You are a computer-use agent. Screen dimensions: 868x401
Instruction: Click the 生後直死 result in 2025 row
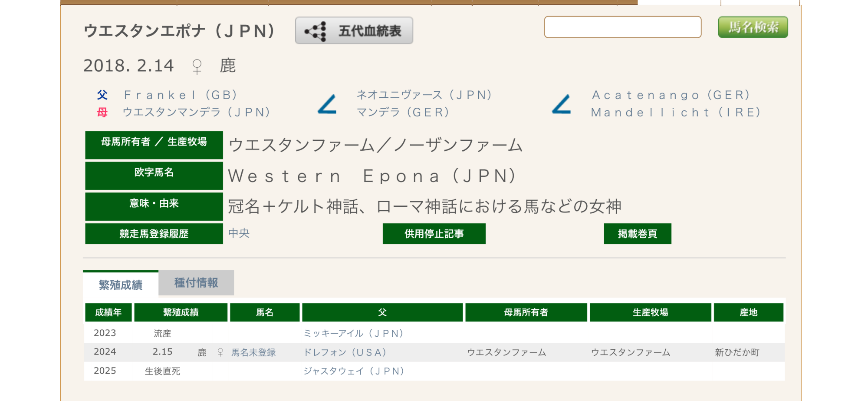(x=162, y=371)
